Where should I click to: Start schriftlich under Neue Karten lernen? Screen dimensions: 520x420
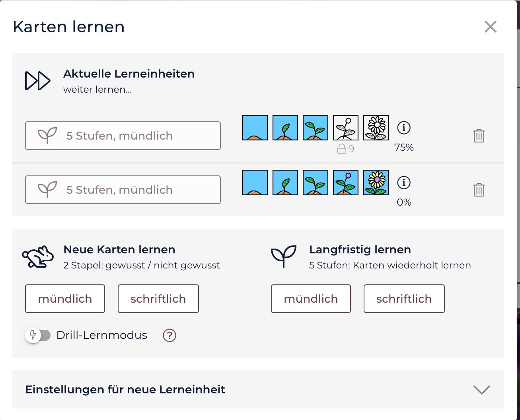158,299
